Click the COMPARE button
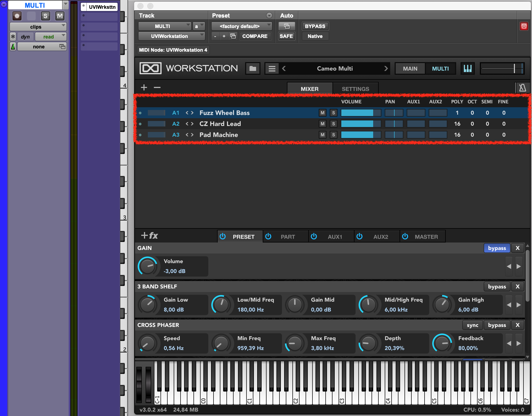532x416 pixels. pos(255,36)
